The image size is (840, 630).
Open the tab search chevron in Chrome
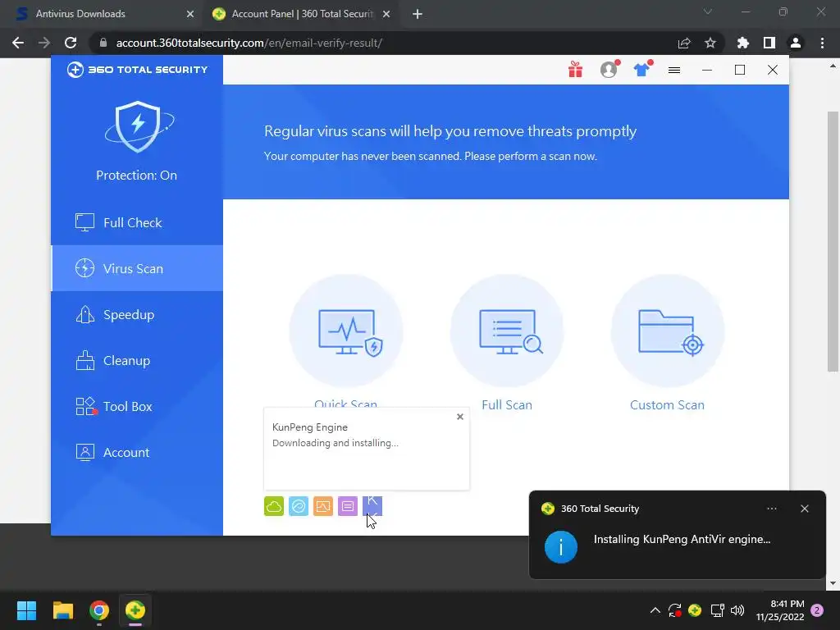pyautogui.click(x=708, y=11)
